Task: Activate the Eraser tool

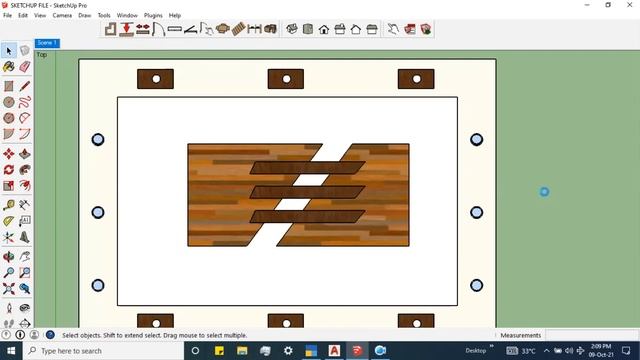Action: tap(24, 67)
